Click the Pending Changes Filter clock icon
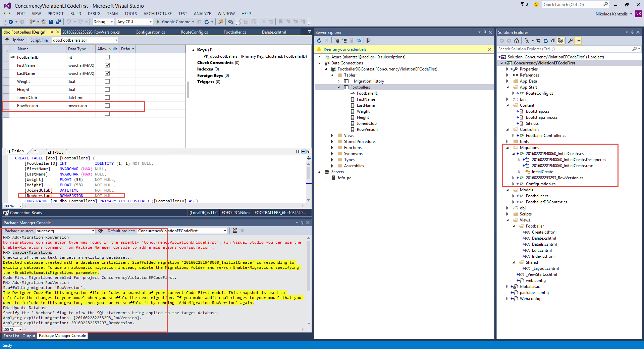The height and width of the screenshot is (349, 644). point(527,41)
